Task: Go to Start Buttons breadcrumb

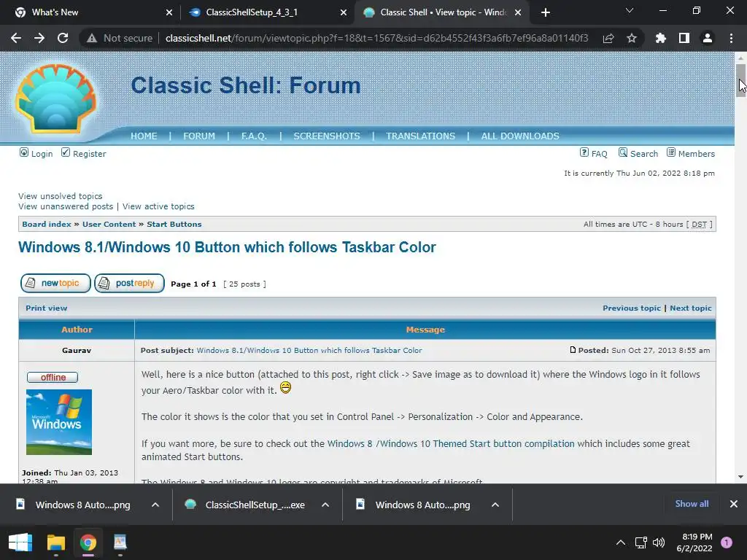Action: [174, 225]
